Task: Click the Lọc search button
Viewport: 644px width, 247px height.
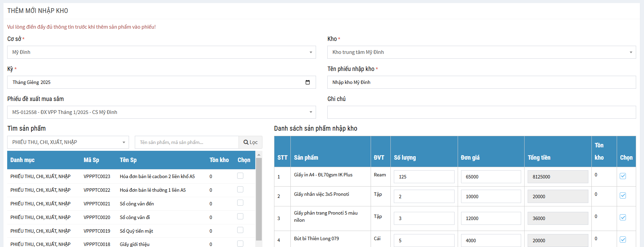Action: click(251, 142)
